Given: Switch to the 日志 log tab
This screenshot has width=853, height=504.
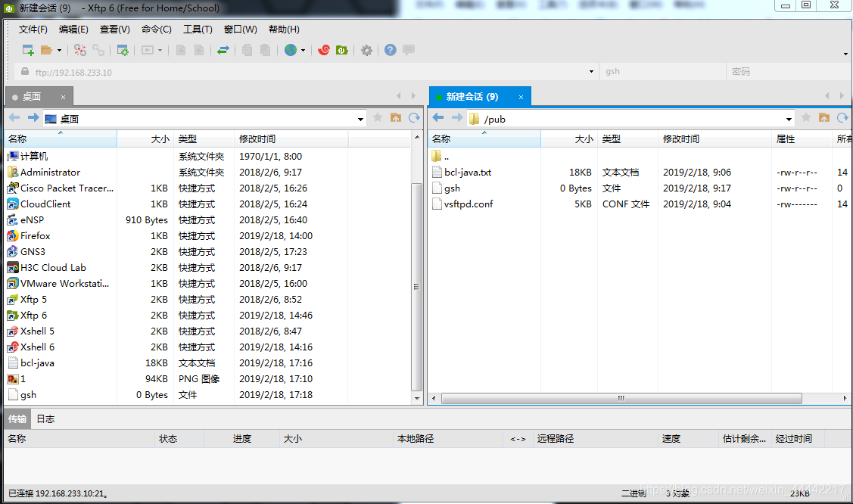Looking at the screenshot, I should (45, 418).
